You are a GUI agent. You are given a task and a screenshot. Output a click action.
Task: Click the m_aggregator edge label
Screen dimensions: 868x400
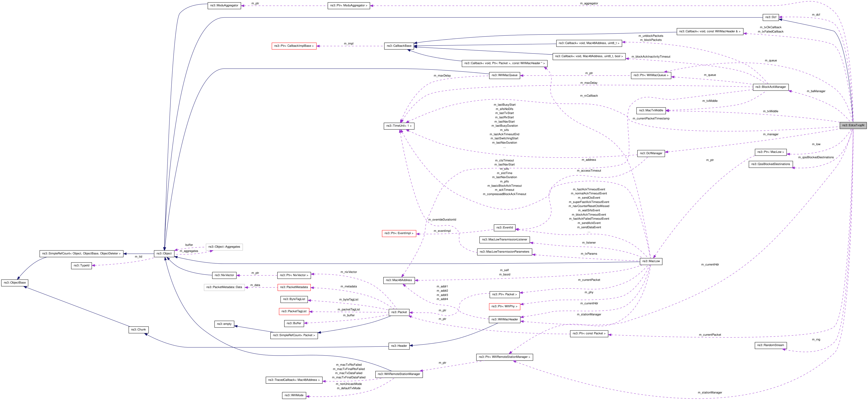[589, 3]
